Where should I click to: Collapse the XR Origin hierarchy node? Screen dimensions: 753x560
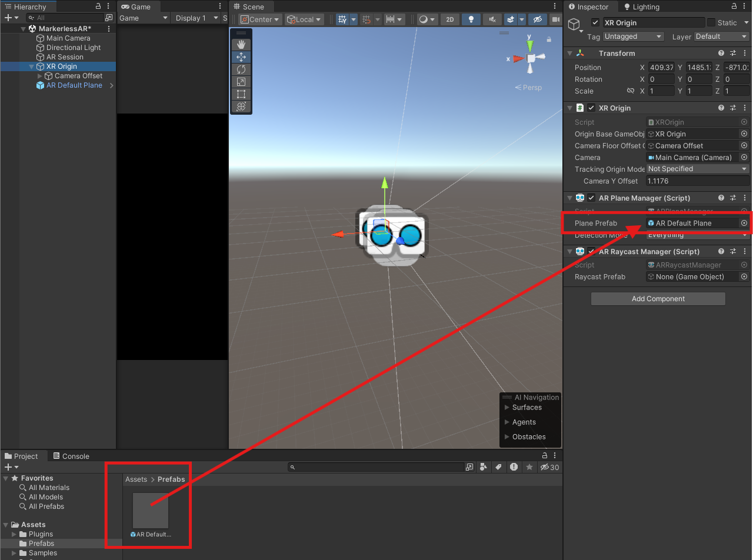point(32,66)
